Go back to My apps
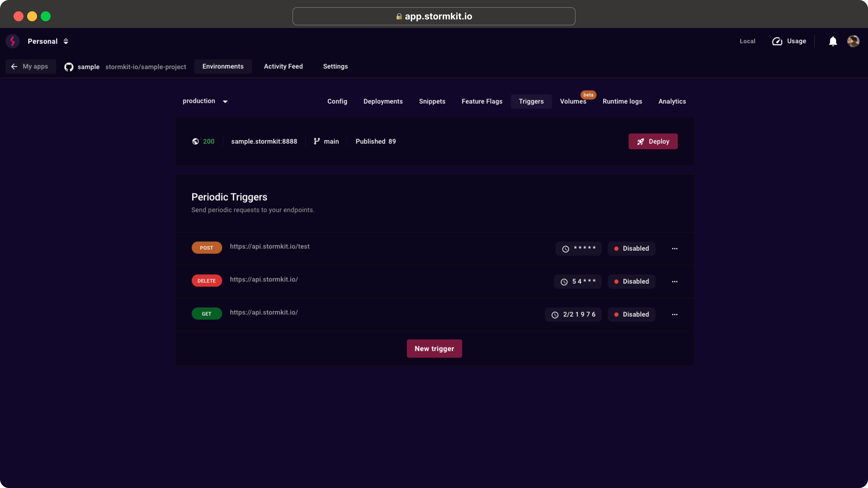Screen dimensions: 868x488 [30, 66]
